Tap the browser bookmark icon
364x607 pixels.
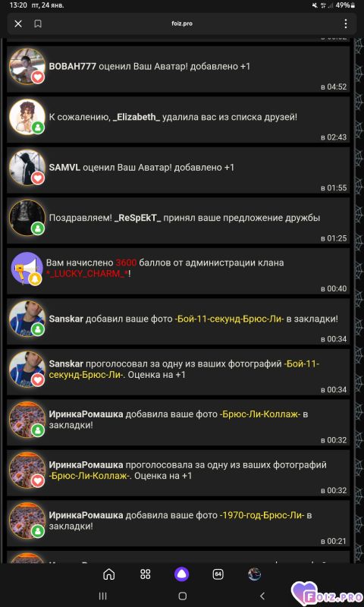(x=38, y=24)
